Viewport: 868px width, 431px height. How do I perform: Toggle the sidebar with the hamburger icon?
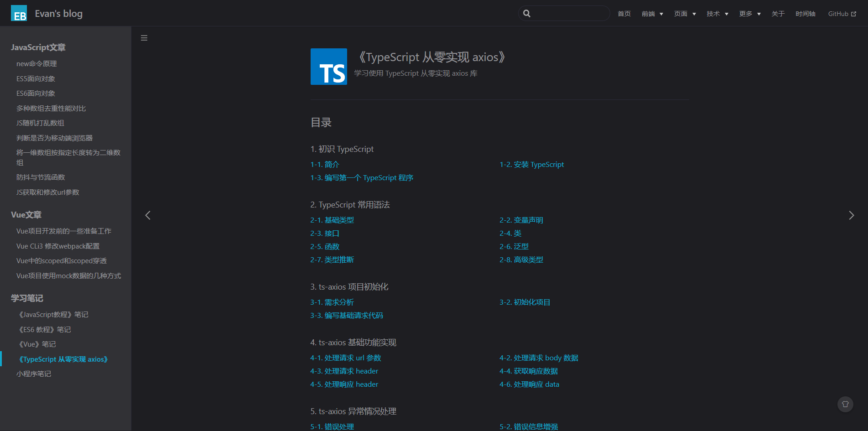[x=144, y=38]
